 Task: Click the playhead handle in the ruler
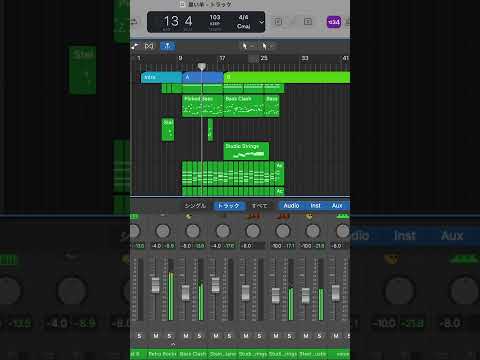click(x=201, y=67)
